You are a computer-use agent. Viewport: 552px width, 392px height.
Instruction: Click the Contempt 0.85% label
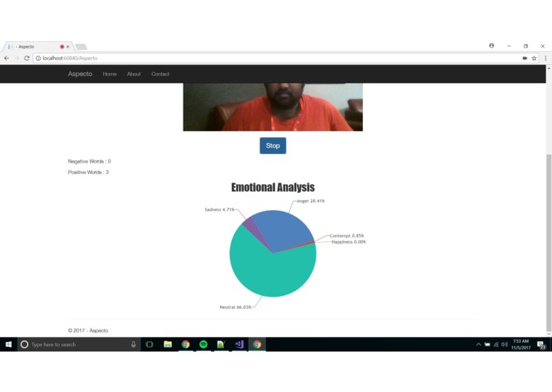click(347, 236)
